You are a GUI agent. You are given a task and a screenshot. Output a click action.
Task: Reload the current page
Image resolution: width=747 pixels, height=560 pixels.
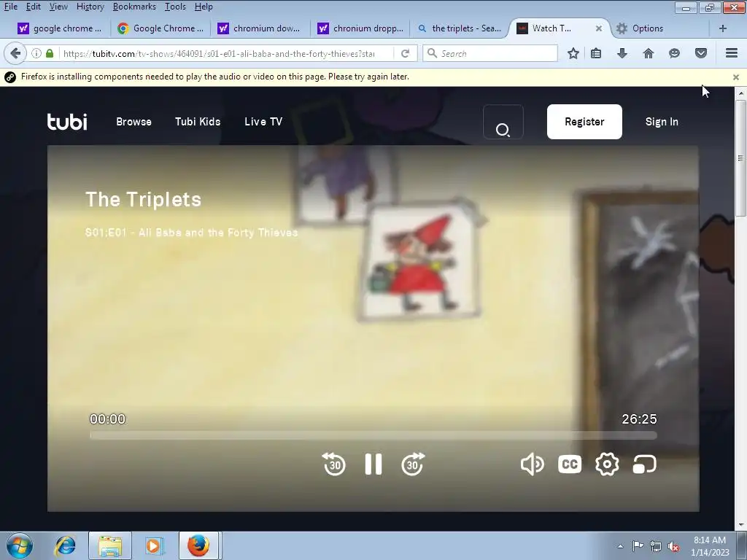pos(405,53)
